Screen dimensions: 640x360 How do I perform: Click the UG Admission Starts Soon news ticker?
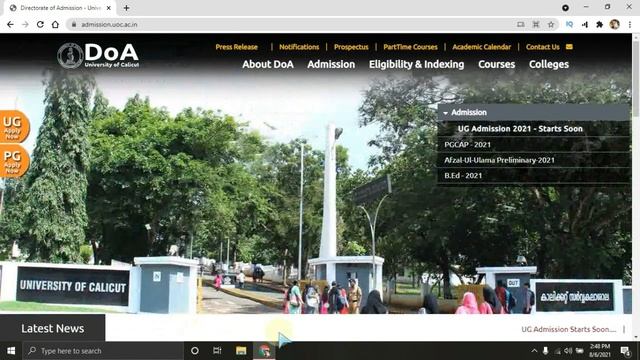pyautogui.click(x=569, y=329)
